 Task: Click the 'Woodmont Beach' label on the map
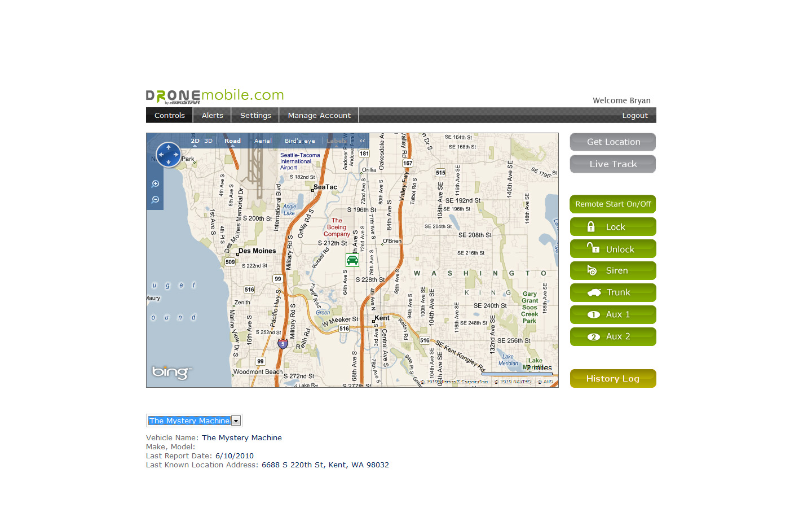point(258,371)
